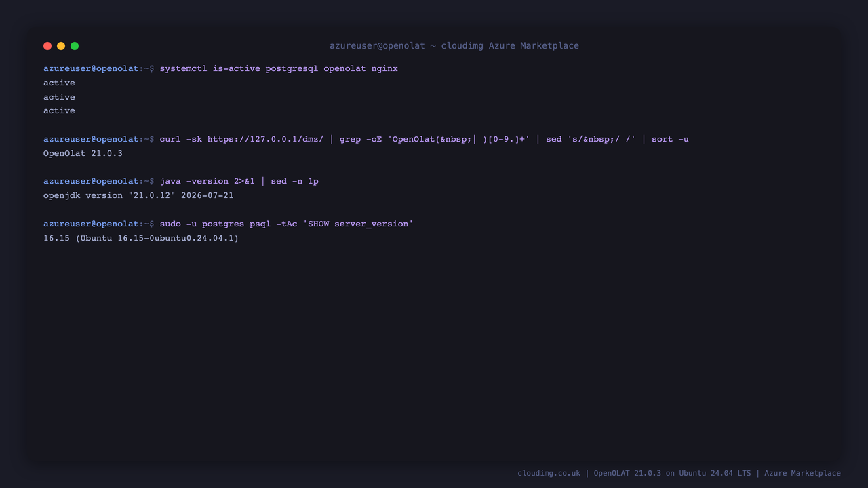Click the quoted 'SHOW server_version' query

coord(358,224)
